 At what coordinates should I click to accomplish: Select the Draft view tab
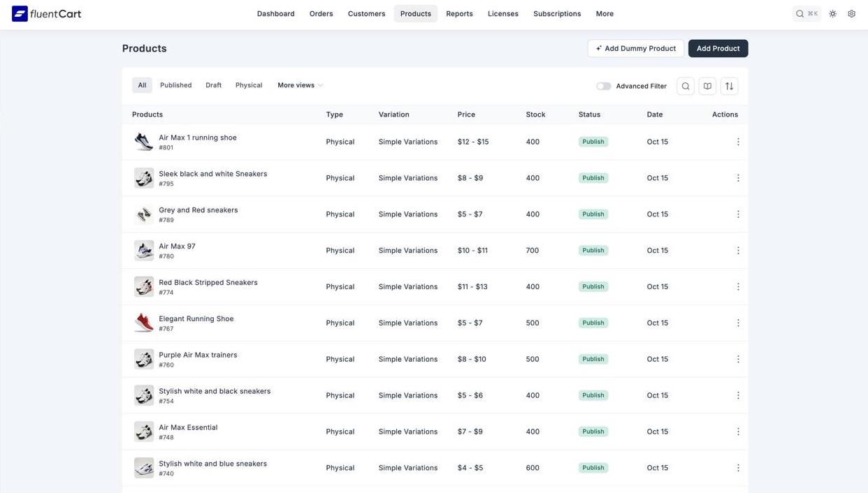coord(213,85)
